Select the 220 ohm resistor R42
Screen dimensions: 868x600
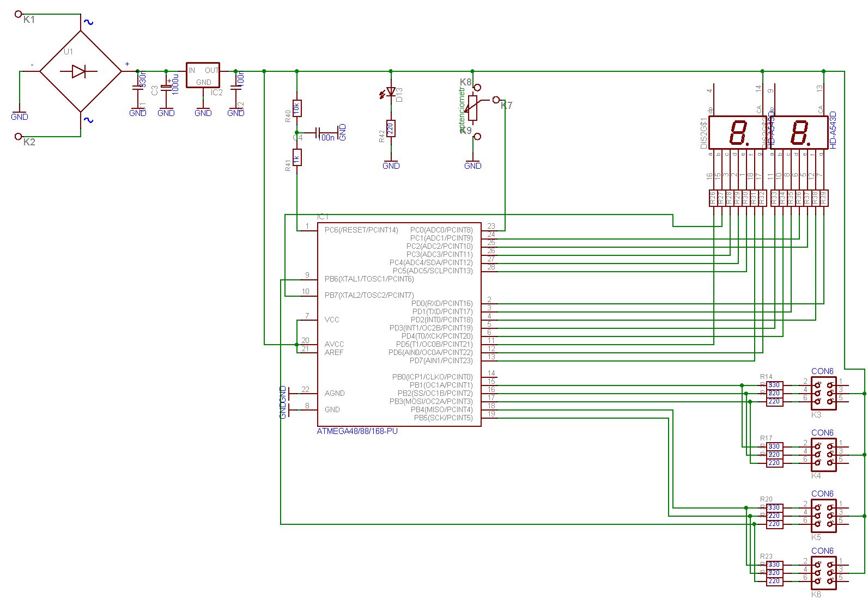390,128
